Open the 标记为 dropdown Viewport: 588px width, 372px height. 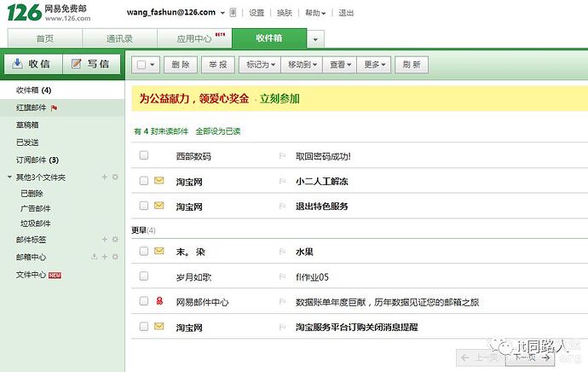(x=260, y=64)
